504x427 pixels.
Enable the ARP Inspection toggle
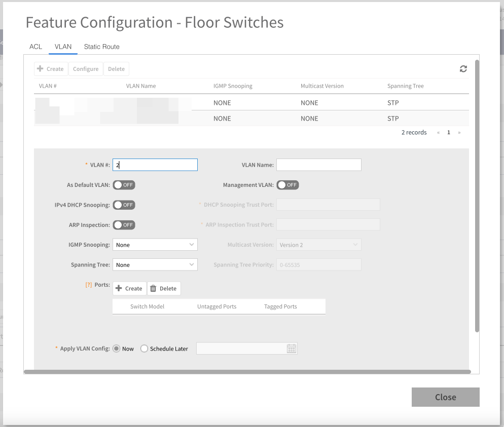(124, 225)
